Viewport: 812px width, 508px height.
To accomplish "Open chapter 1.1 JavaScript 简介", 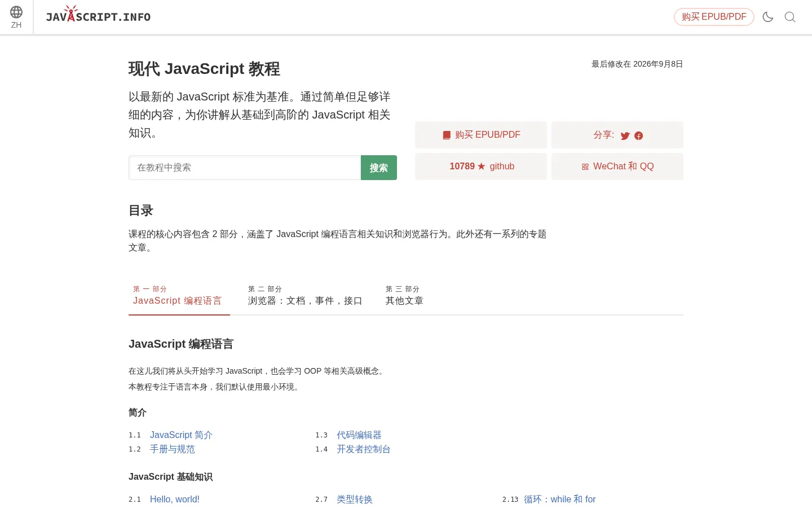I will pos(181,435).
